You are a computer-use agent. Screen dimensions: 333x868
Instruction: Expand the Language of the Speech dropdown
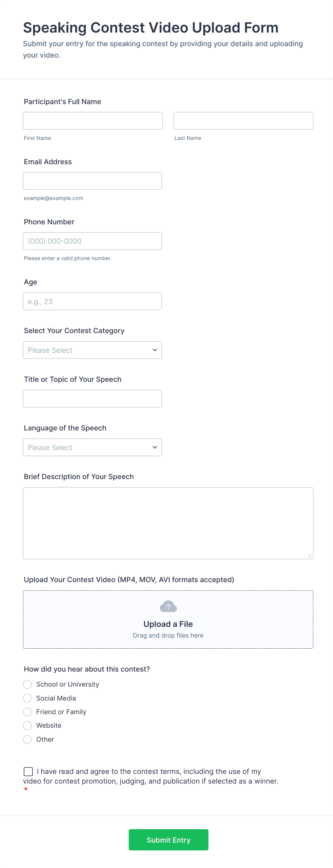(x=92, y=447)
